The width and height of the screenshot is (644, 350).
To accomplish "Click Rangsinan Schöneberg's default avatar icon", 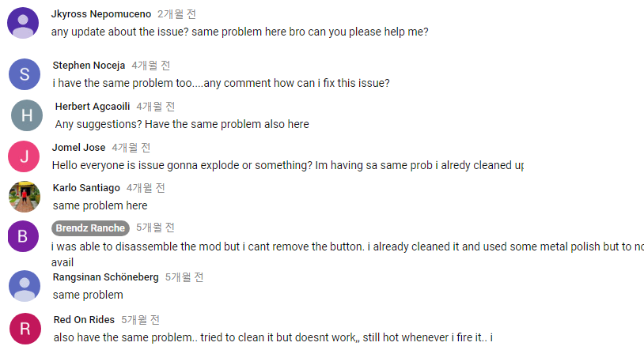I will (25, 286).
